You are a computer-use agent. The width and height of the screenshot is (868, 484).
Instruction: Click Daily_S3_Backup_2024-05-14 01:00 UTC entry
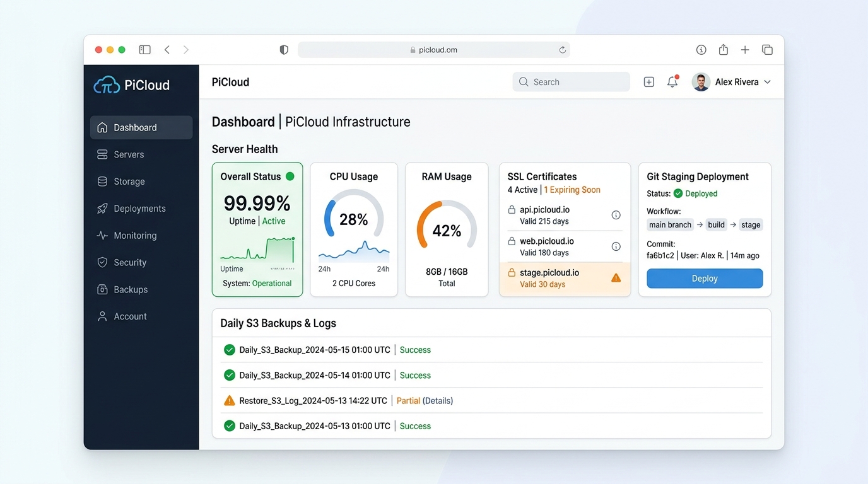click(x=315, y=375)
